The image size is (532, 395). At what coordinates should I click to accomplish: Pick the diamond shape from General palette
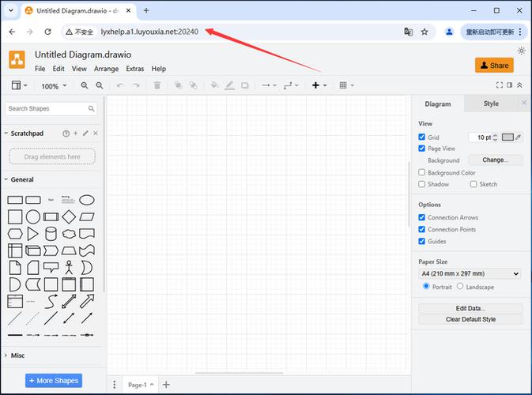click(x=69, y=216)
